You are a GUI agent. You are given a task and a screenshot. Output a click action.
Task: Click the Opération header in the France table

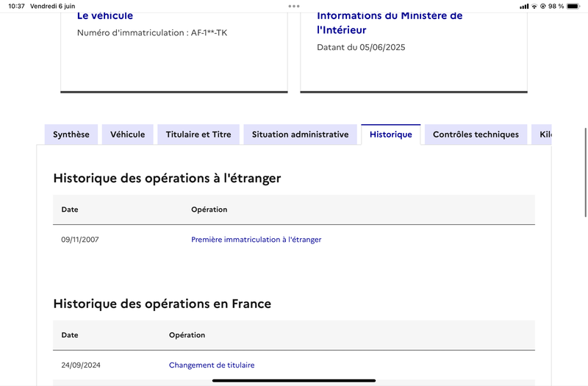click(187, 335)
